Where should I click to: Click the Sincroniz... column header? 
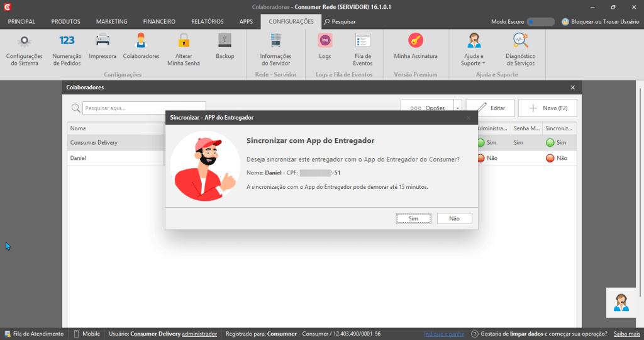coord(559,128)
